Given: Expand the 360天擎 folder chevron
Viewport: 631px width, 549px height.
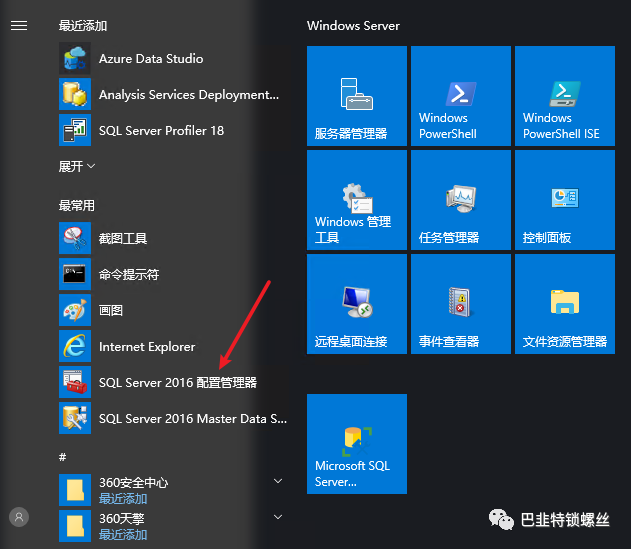Looking at the screenshot, I should click(278, 517).
